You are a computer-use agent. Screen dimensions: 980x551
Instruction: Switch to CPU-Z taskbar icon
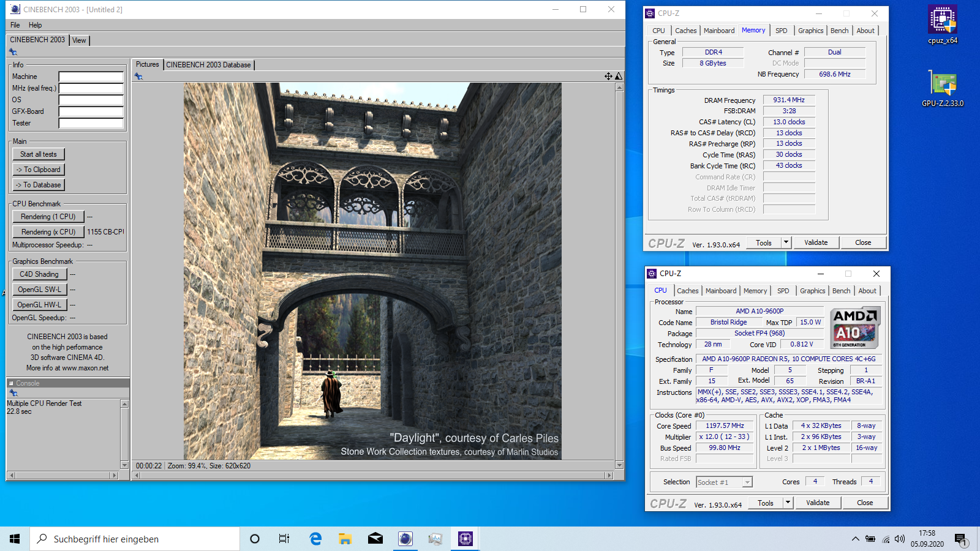tap(466, 539)
